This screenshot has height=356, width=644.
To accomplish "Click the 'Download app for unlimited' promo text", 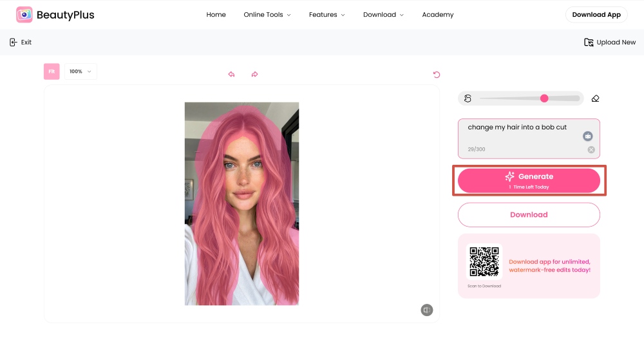I will [x=549, y=266].
